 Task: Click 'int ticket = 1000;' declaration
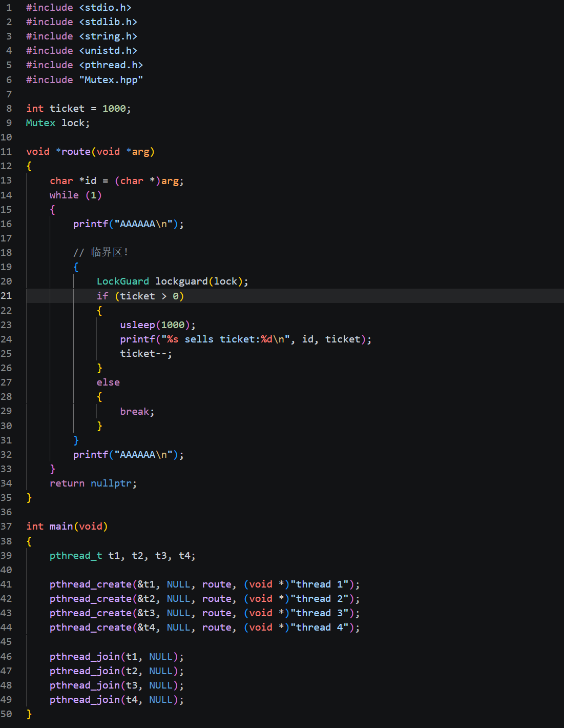pos(78,109)
